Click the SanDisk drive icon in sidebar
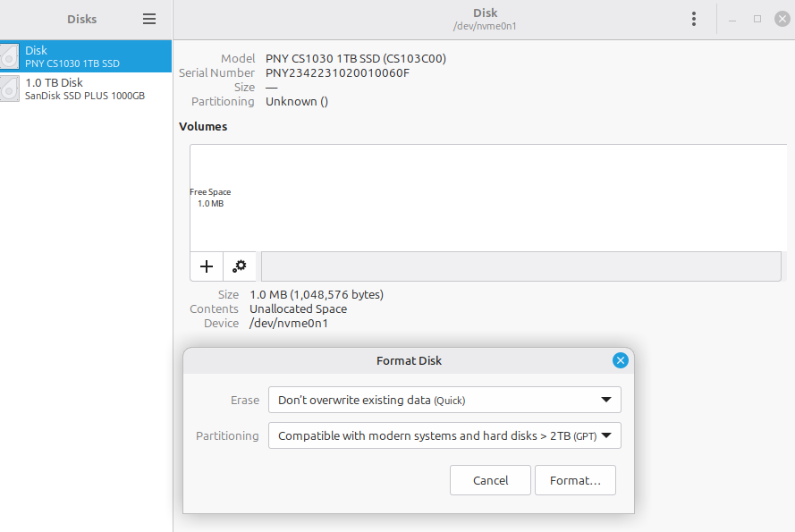 [9, 89]
